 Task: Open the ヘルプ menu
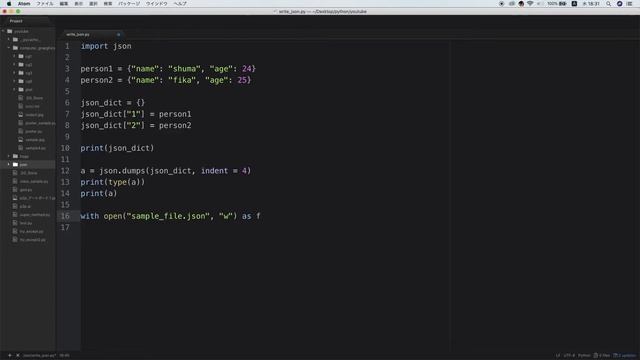(180, 4)
